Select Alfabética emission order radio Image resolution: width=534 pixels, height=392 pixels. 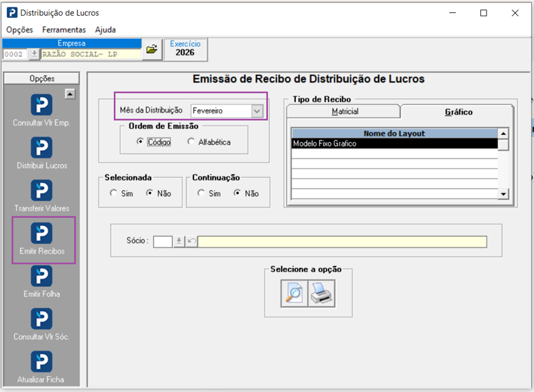click(191, 142)
